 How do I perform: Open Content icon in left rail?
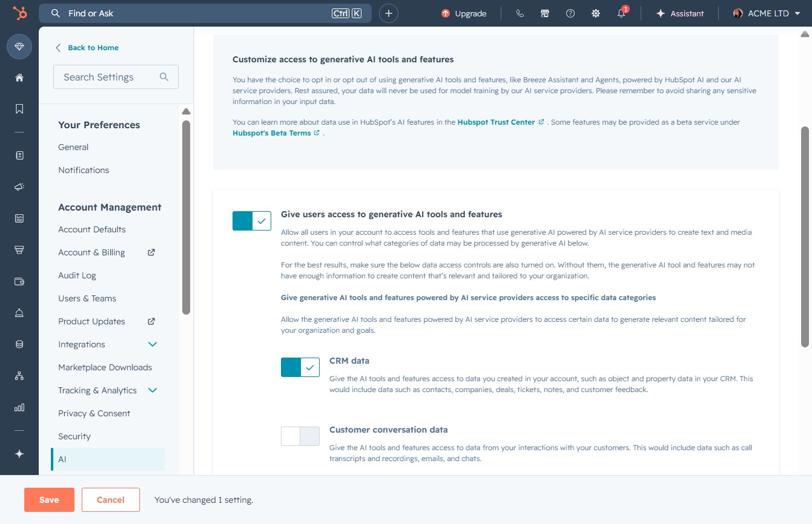point(19,218)
